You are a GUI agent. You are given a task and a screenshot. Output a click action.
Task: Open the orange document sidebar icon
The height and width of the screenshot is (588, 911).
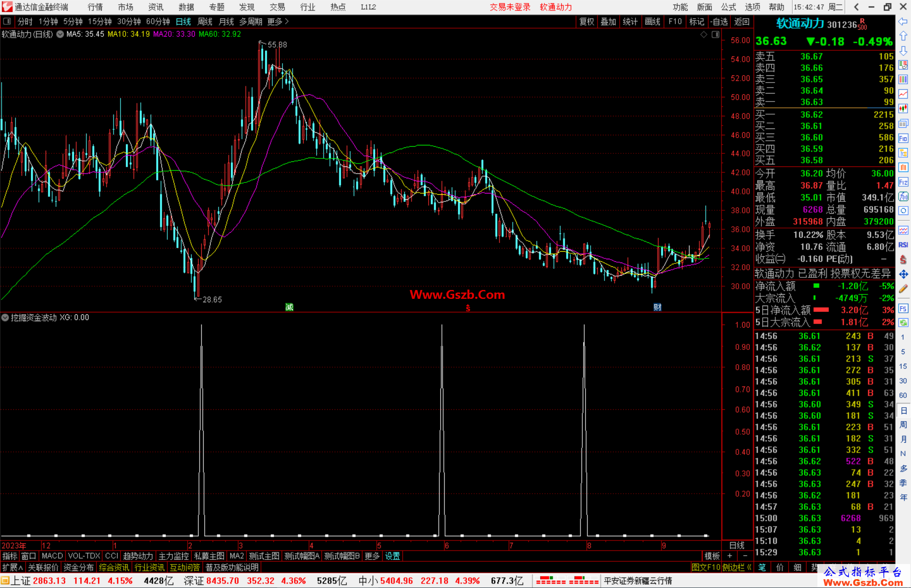pos(903,167)
